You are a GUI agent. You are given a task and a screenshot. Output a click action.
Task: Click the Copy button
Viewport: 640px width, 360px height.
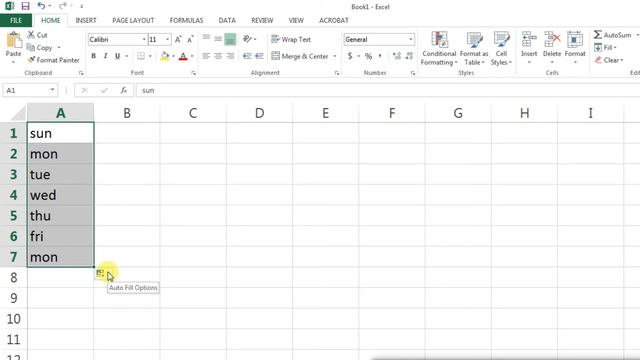[x=40, y=47]
